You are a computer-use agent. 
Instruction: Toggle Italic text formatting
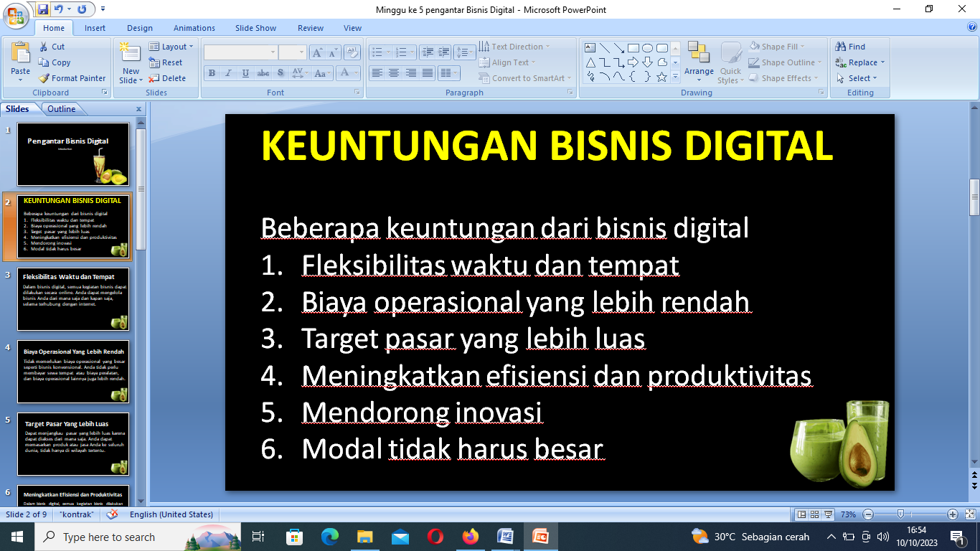pyautogui.click(x=228, y=73)
